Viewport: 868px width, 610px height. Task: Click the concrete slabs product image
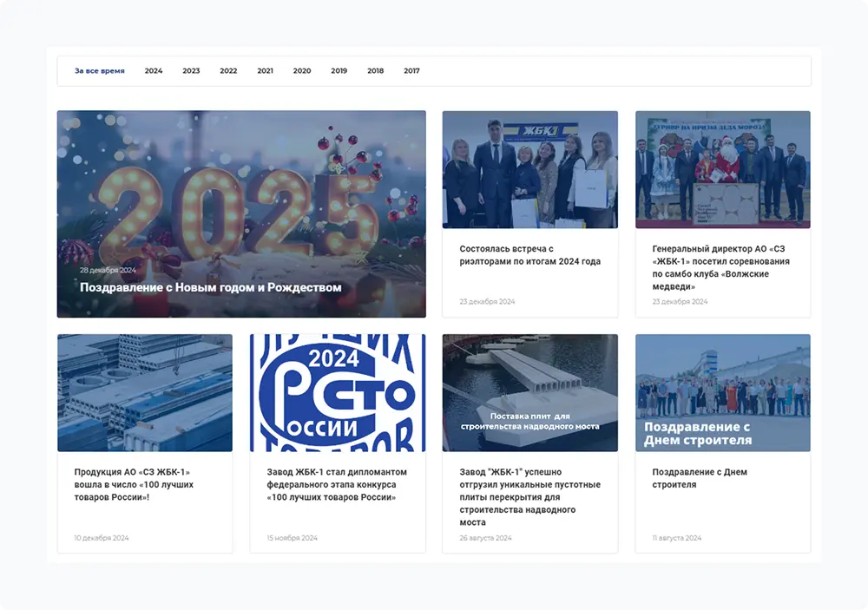click(145, 393)
